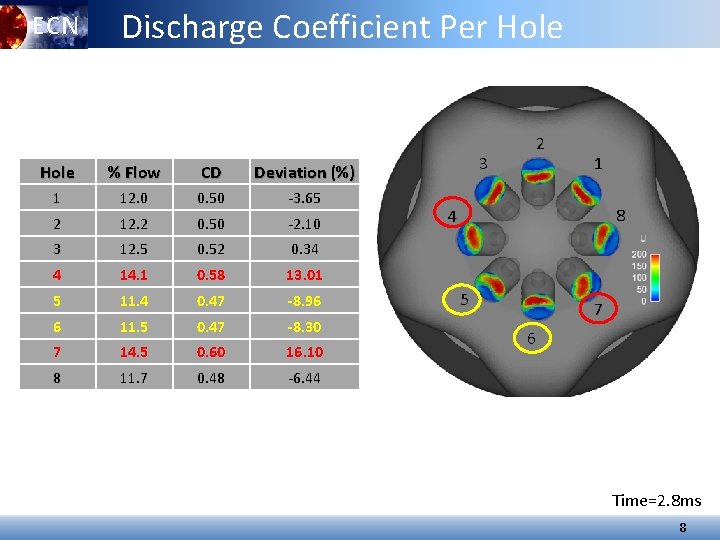Click the Hole column header in the table

(x=57, y=172)
